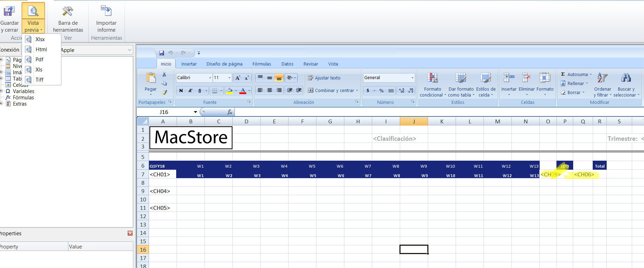Click the undo arrow in quick access toolbar
Viewport: 644px width, 268px height.
pos(171,53)
